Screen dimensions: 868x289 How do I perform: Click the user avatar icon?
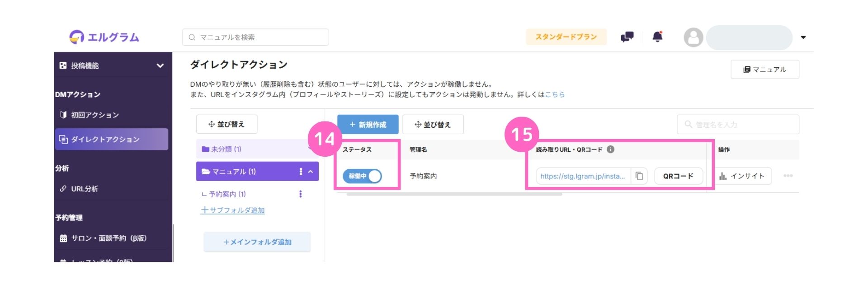pyautogui.click(x=693, y=37)
